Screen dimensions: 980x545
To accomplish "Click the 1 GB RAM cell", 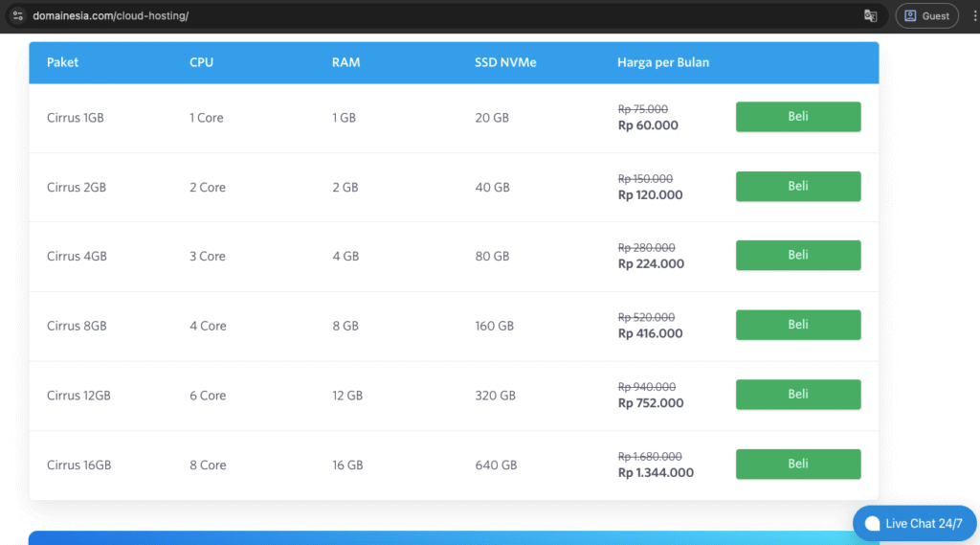I will pos(344,118).
